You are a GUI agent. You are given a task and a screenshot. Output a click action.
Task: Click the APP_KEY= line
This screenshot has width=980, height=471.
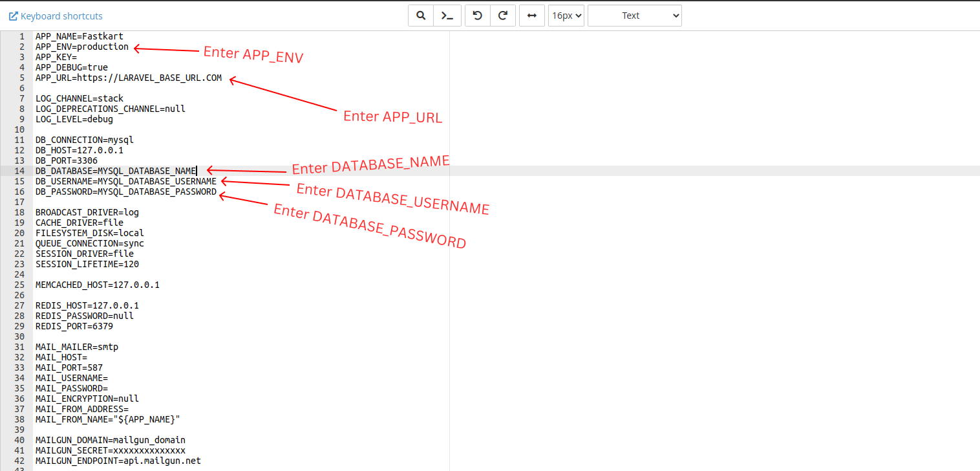coord(56,57)
